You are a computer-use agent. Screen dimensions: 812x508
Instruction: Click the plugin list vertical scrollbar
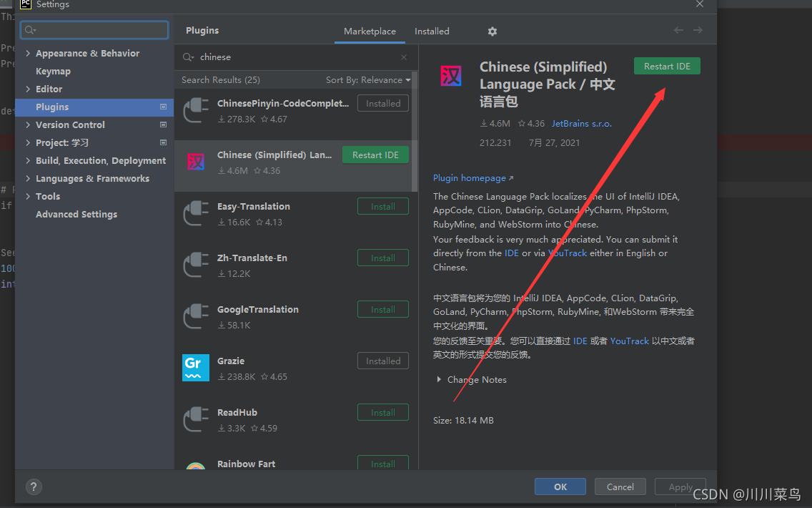point(415,131)
